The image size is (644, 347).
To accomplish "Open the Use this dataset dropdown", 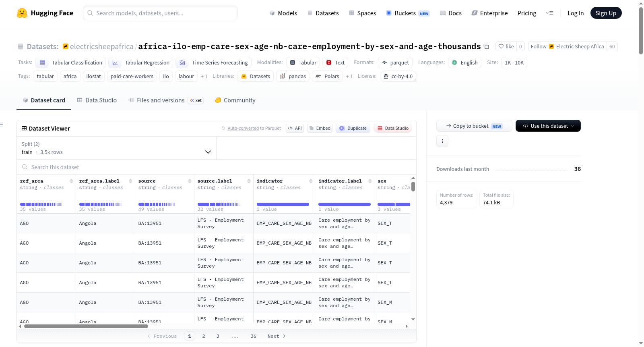I will point(548,126).
